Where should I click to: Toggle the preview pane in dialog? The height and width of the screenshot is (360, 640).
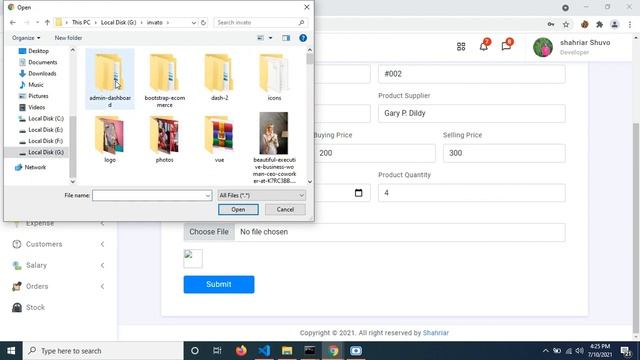click(286, 38)
